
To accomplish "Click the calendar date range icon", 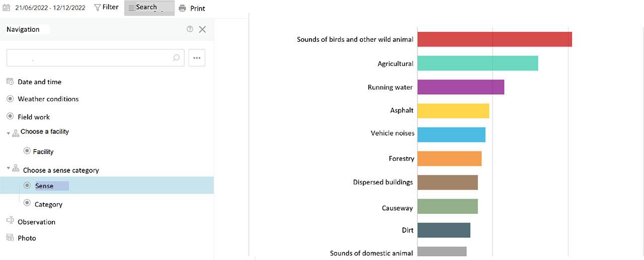I will coord(7,8).
